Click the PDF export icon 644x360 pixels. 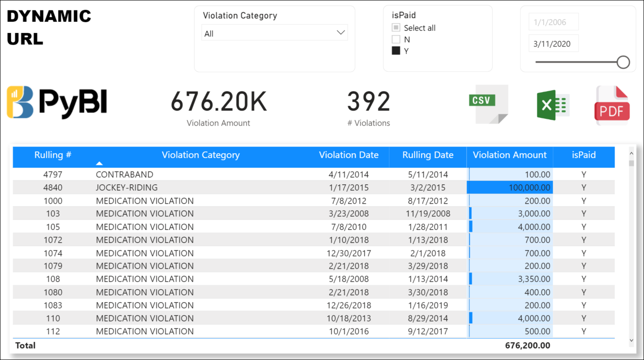coord(612,105)
